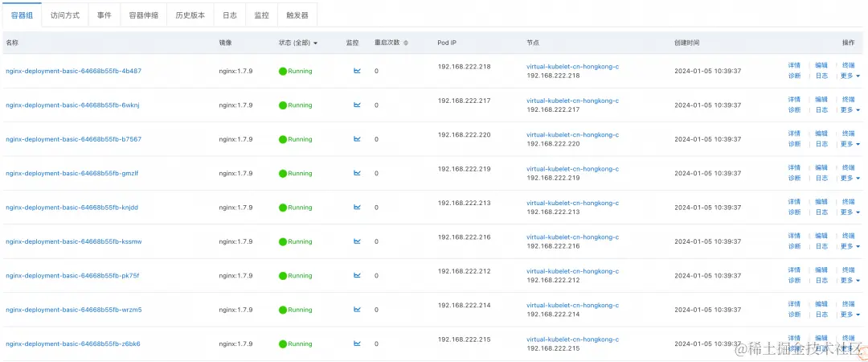Image resolution: width=868 pixels, height=362 pixels.
Task: Switch to the 触发器 tab
Action: coord(297,15)
